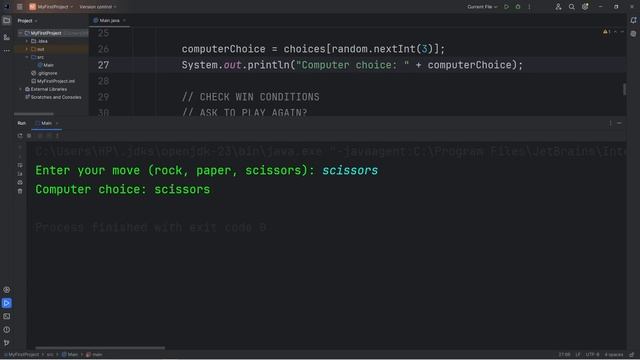This screenshot has height=360, width=640.
Task: Click the main method breadcrumb
Action: point(94,355)
